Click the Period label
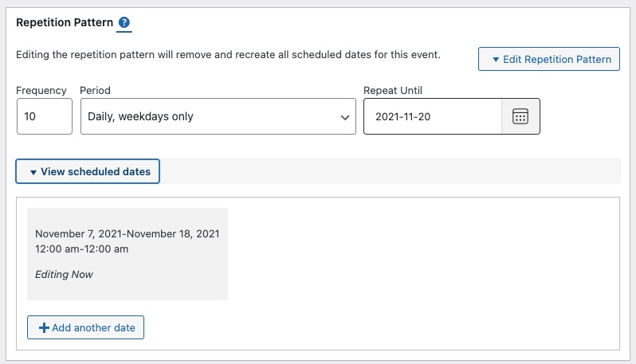 pyautogui.click(x=95, y=91)
